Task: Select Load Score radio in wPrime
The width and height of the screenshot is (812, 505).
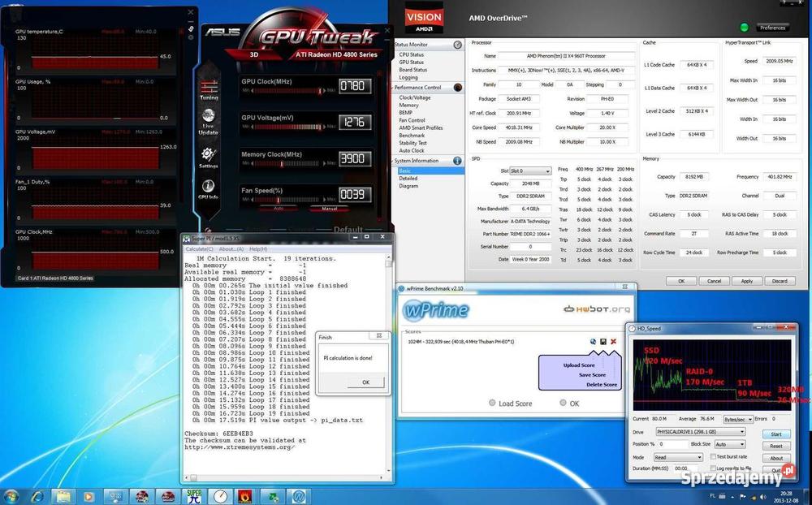Action: [x=492, y=403]
